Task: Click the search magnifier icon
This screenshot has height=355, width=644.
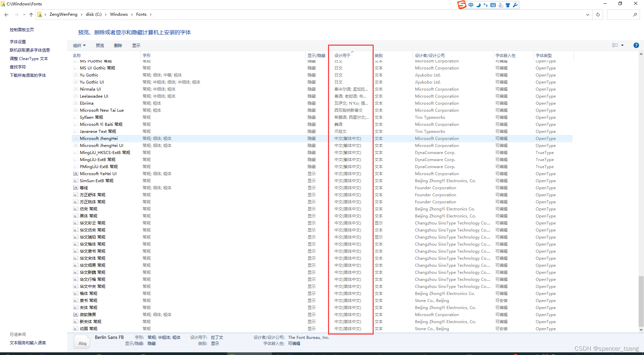Action: click(x=635, y=14)
